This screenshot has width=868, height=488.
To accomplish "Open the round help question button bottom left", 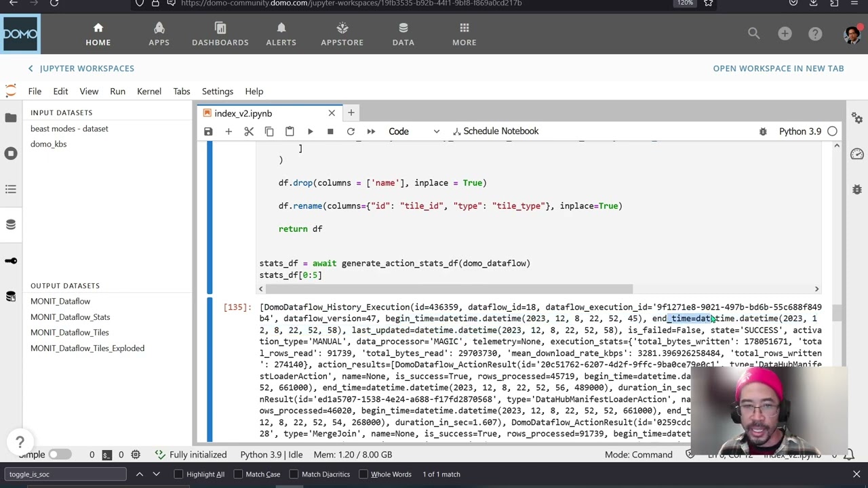I will [20, 443].
